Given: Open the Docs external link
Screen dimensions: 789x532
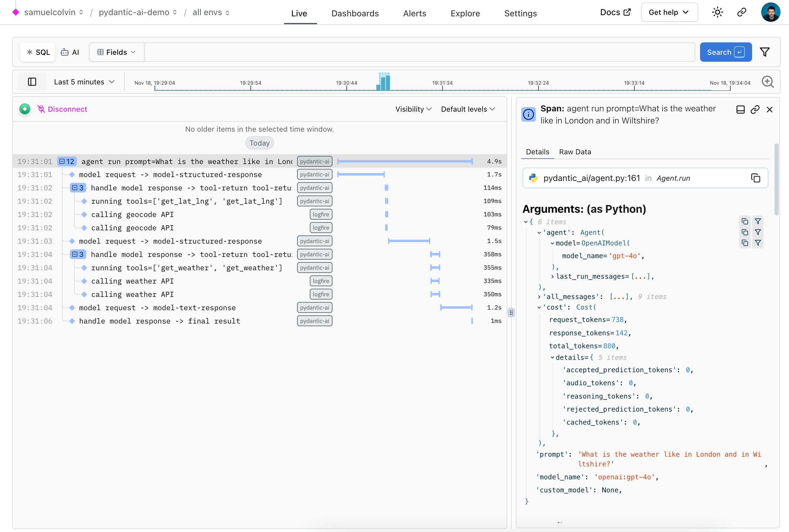Looking at the screenshot, I should click(x=615, y=12).
